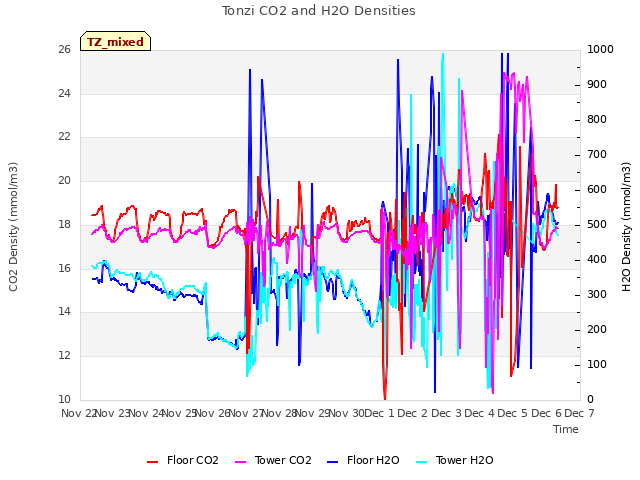640x480 pixels.
Task: Click the Tower CO2 legend entry
Action: tap(273, 460)
